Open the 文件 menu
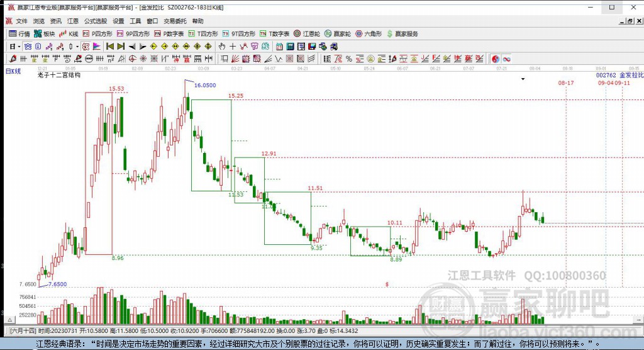 click(x=21, y=21)
